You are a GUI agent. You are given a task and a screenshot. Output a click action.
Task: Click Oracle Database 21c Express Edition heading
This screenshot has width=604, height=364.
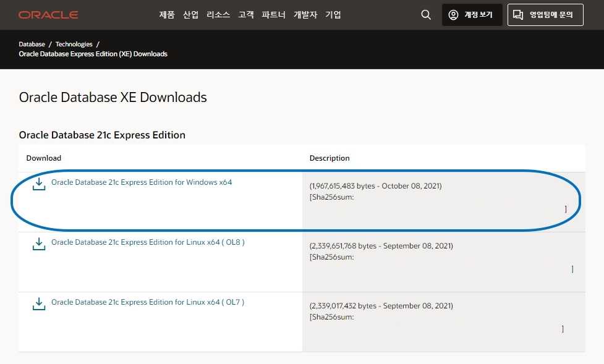pyautogui.click(x=102, y=135)
